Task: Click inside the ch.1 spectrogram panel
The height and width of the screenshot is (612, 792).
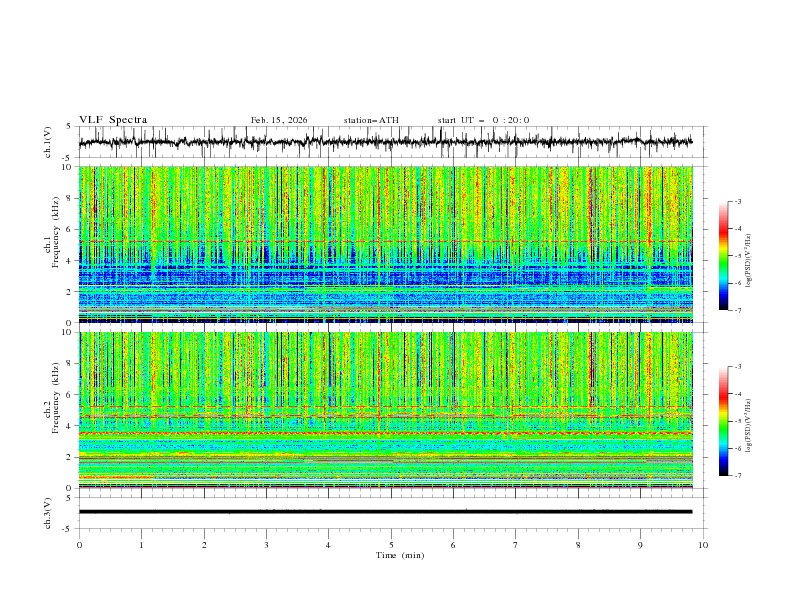Action: pos(390,244)
